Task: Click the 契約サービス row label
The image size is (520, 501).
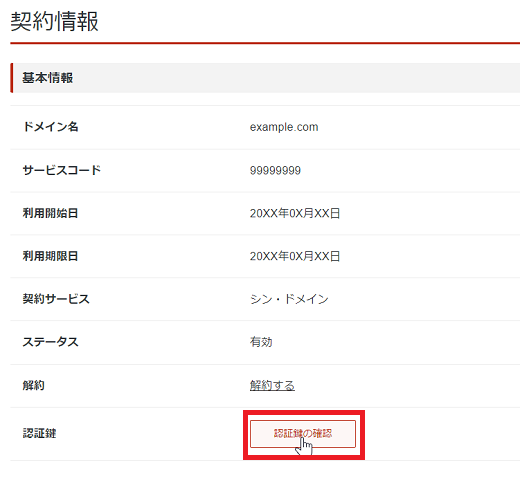Action: 56,299
